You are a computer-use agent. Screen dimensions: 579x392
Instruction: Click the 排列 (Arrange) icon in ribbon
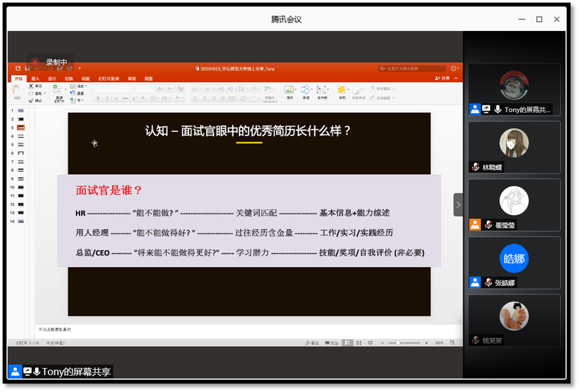click(x=341, y=90)
